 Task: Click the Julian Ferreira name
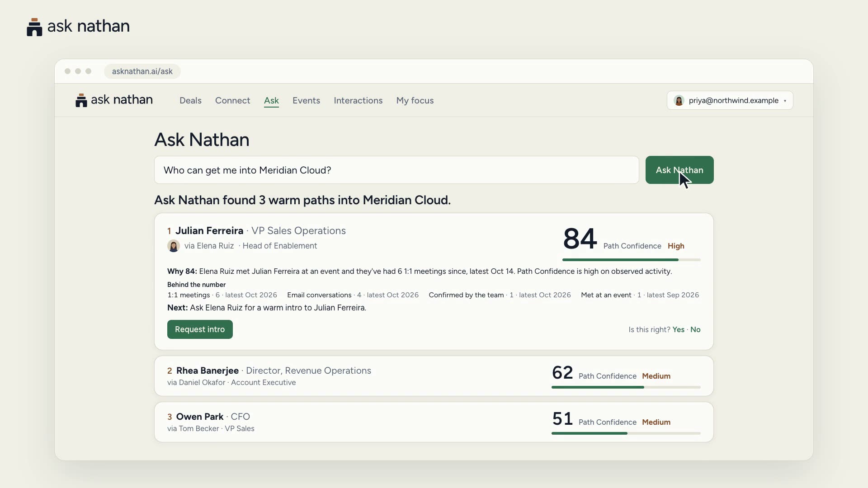(209, 230)
